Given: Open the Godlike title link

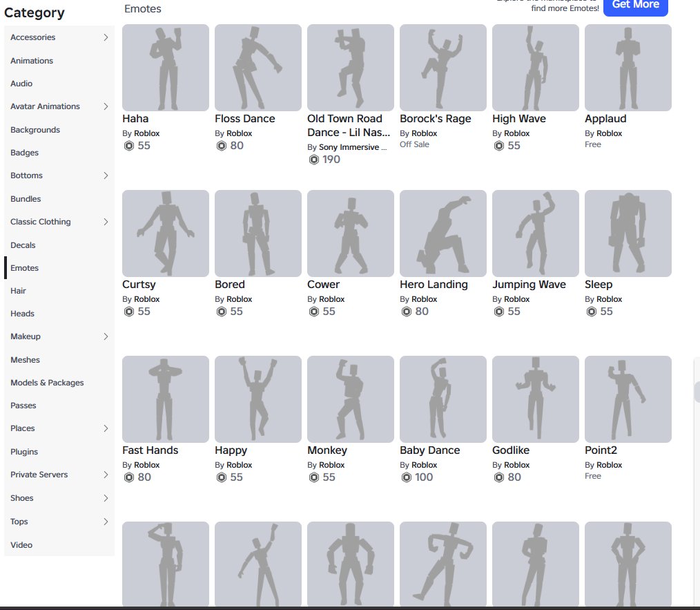Looking at the screenshot, I should pyautogui.click(x=511, y=450).
